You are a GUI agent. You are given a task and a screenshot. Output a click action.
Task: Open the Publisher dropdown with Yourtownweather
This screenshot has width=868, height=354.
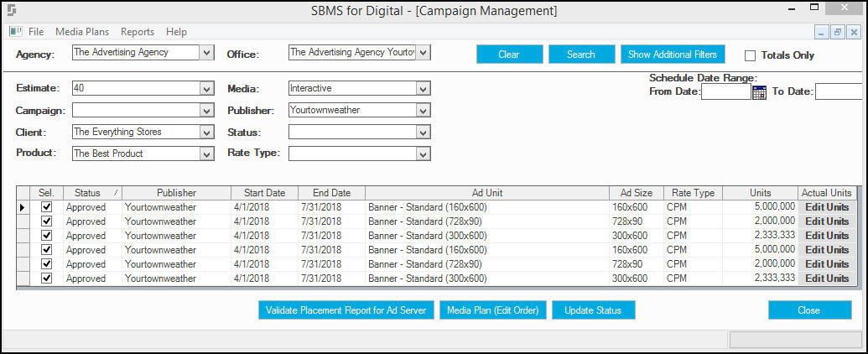coord(423,111)
